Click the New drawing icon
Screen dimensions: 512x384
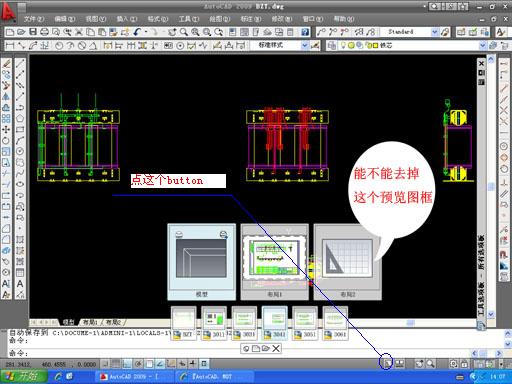tap(10, 32)
